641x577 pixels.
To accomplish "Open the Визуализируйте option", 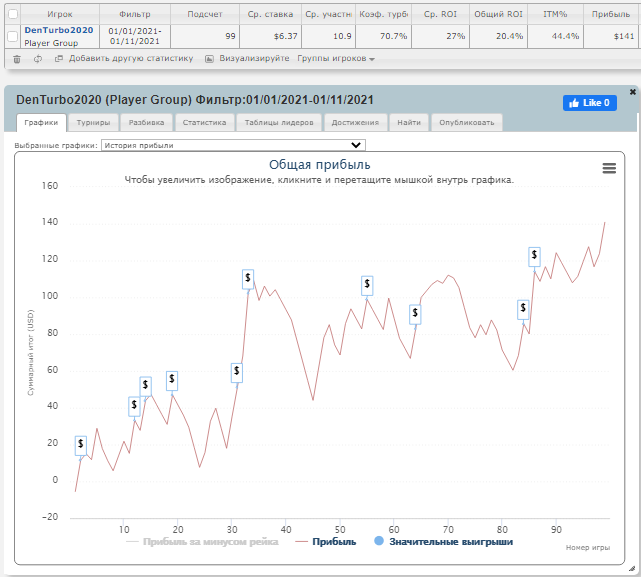I will (x=248, y=59).
